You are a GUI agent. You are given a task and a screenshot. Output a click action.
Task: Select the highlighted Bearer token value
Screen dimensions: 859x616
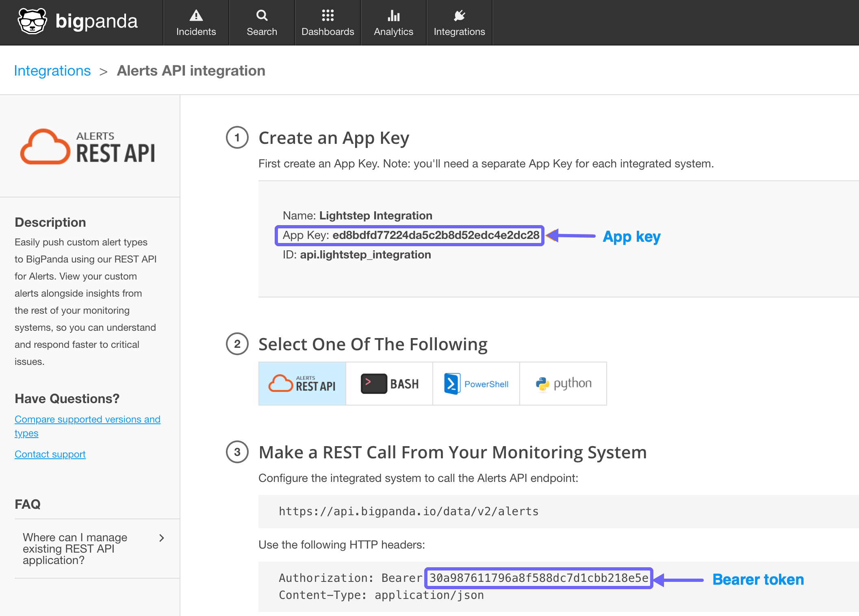click(538, 578)
